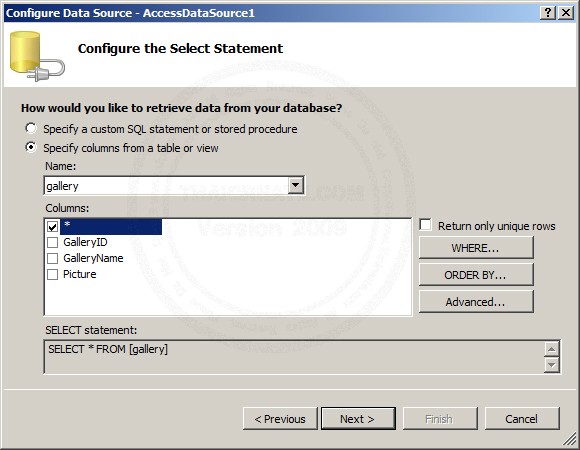This screenshot has height=450, width=580.
Task: Select the highlighted asterisk row
Action: pyautogui.click(x=111, y=226)
